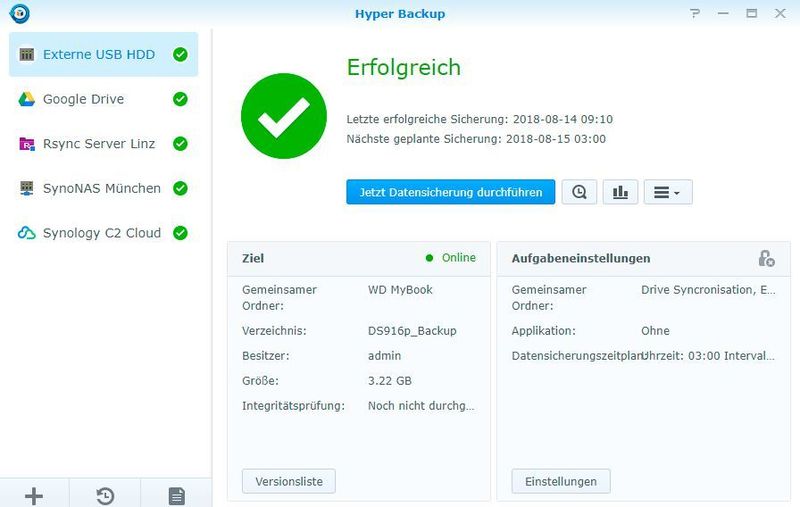Minimize the Hyper Backup window
This screenshot has height=507, width=800.
[x=723, y=13]
